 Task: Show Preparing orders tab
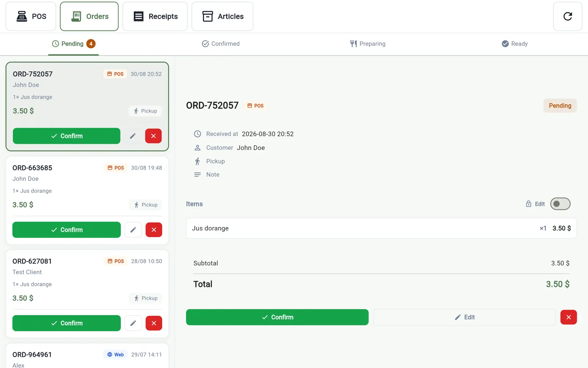pos(367,44)
